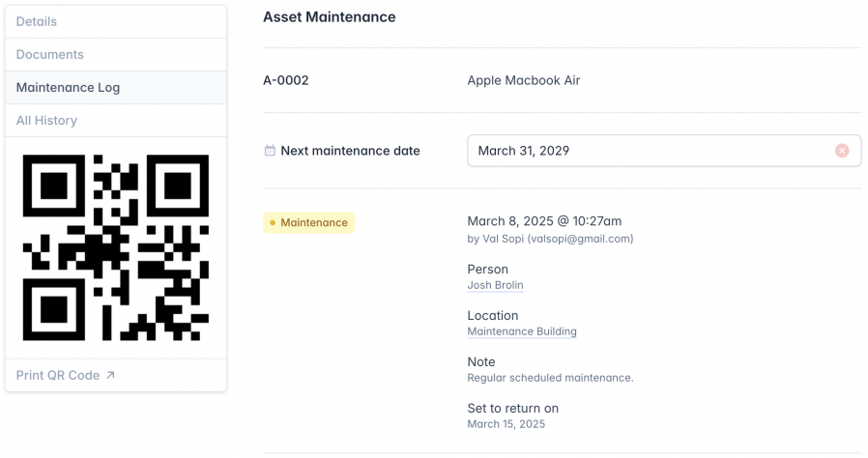This screenshot has width=868, height=458.
Task: Click the Set to return on label
Action: pyautogui.click(x=512, y=408)
